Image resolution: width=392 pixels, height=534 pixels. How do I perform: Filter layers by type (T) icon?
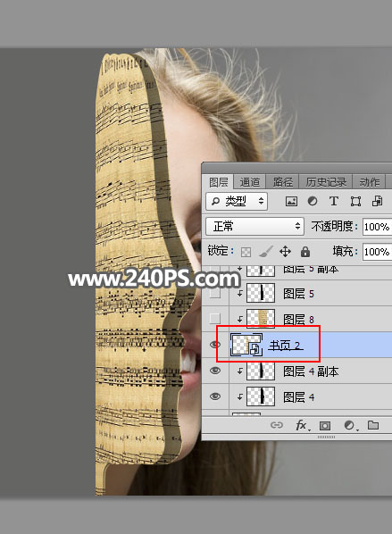coord(334,201)
